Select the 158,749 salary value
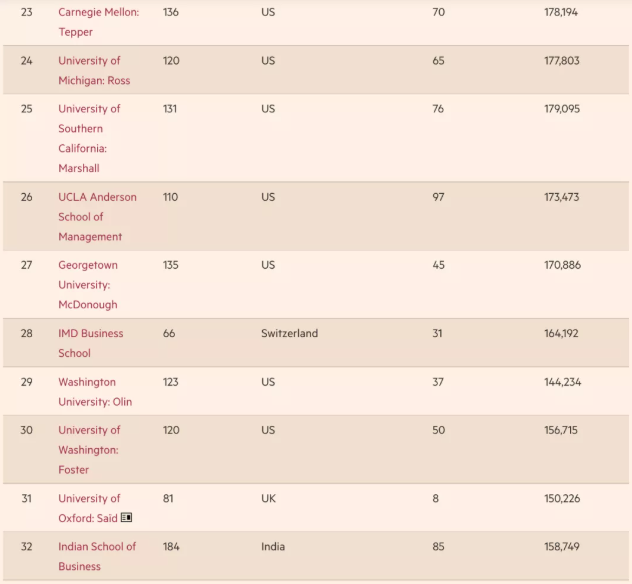 pos(562,546)
